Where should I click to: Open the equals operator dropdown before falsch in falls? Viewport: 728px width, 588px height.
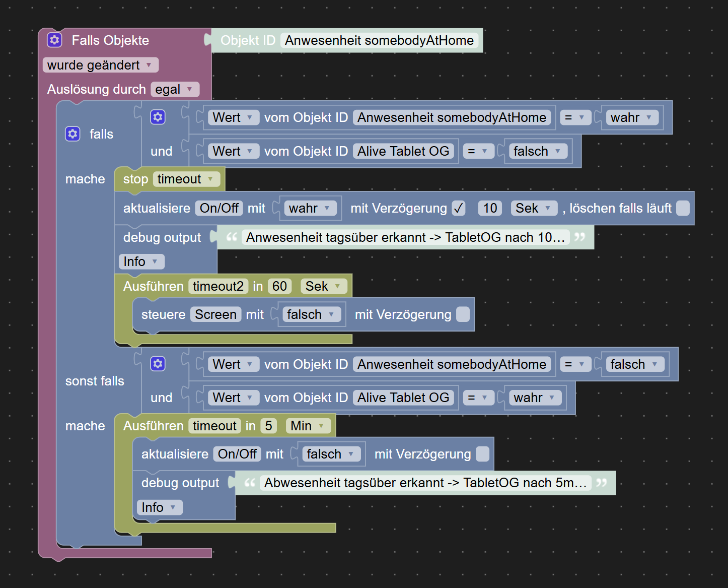(x=478, y=151)
